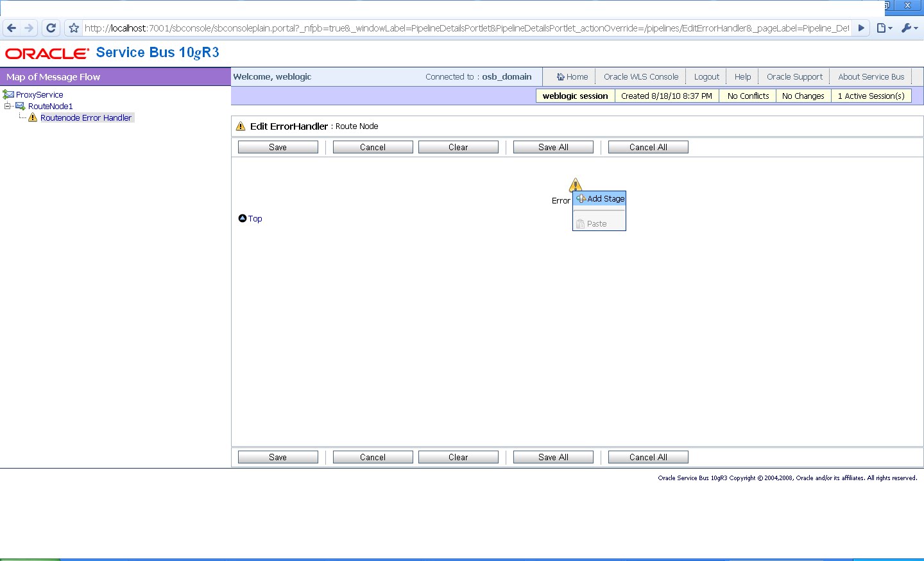Click the Go play arrow beside the address bar
This screenshot has height=561, width=924.
tap(861, 28)
